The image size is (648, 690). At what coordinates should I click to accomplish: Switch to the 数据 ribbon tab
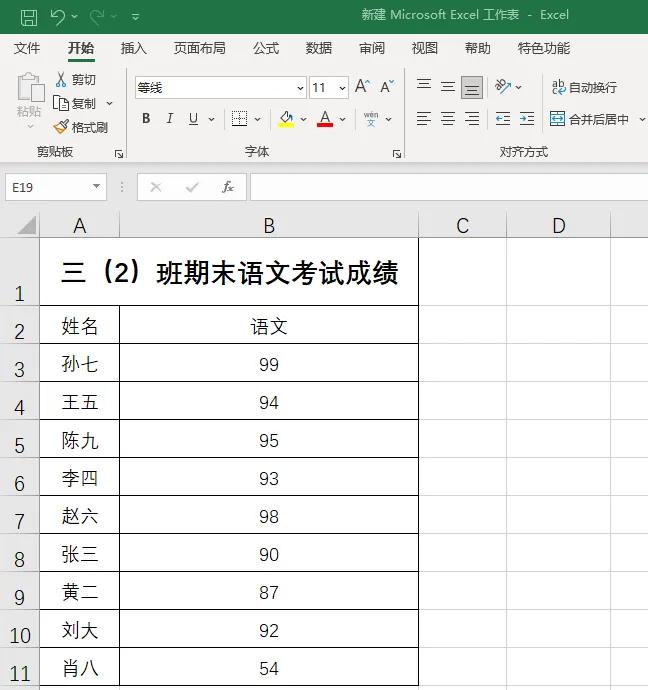click(x=319, y=48)
